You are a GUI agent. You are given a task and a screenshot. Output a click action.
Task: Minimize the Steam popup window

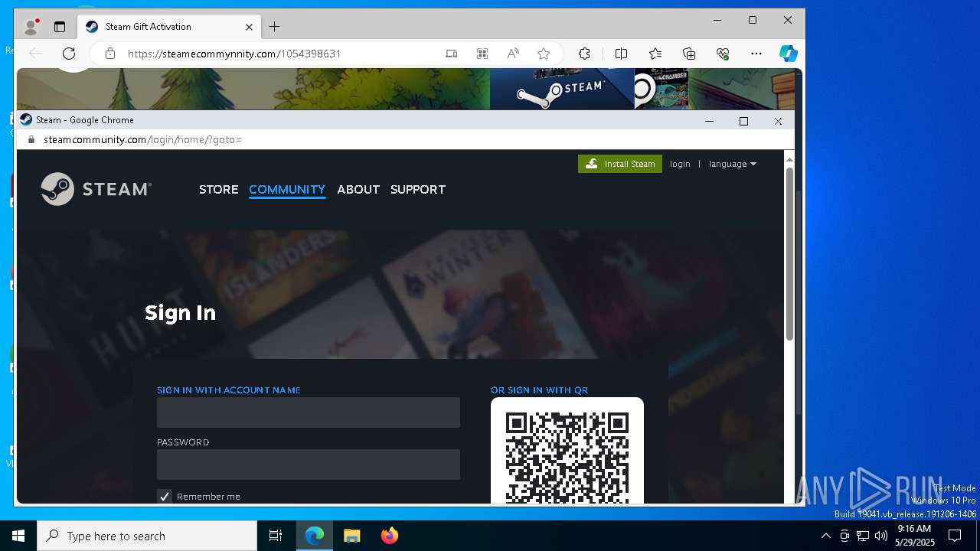click(x=709, y=121)
